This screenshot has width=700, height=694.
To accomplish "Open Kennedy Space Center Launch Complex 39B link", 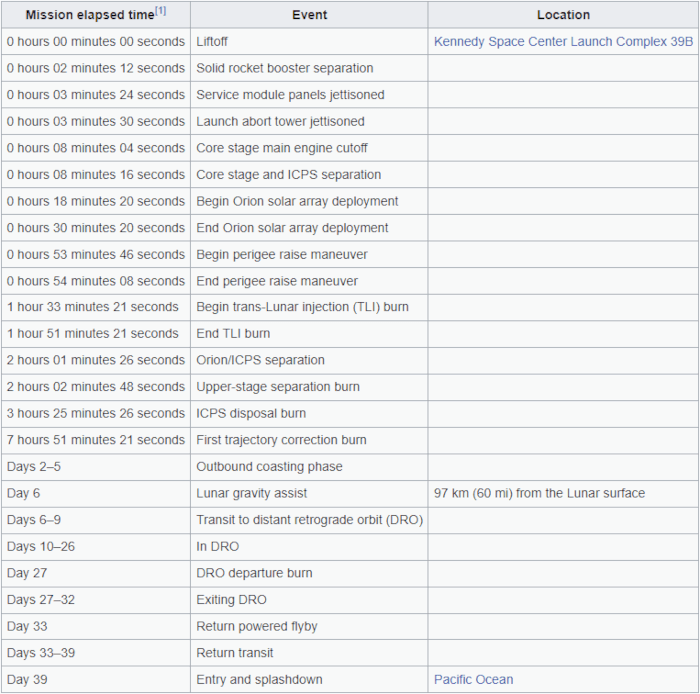I will pyautogui.click(x=563, y=42).
